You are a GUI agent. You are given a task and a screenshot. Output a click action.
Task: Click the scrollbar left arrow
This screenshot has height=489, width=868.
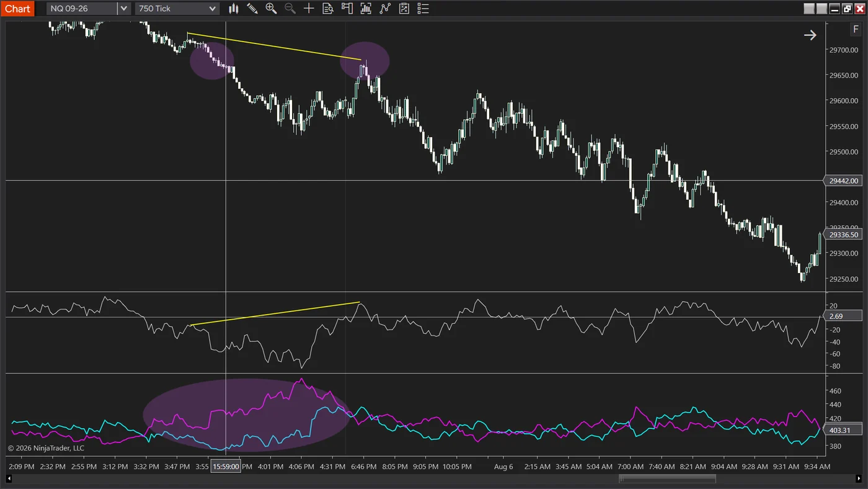pos(10,478)
